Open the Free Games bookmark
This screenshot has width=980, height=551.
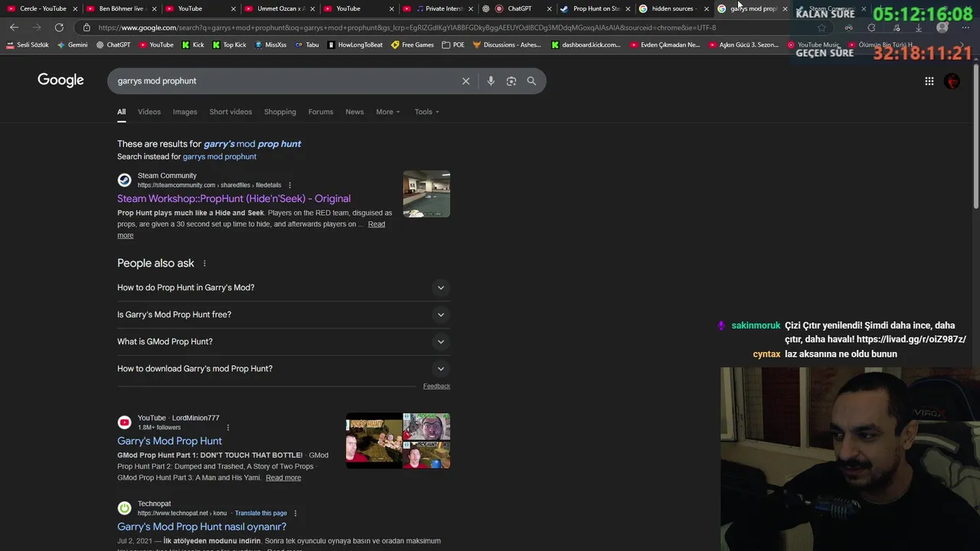point(413,44)
